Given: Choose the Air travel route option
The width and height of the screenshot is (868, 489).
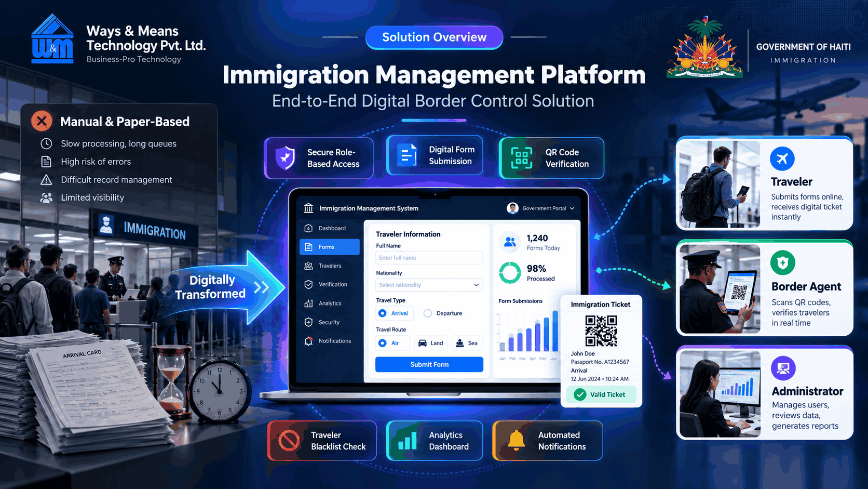Looking at the screenshot, I should (392, 343).
